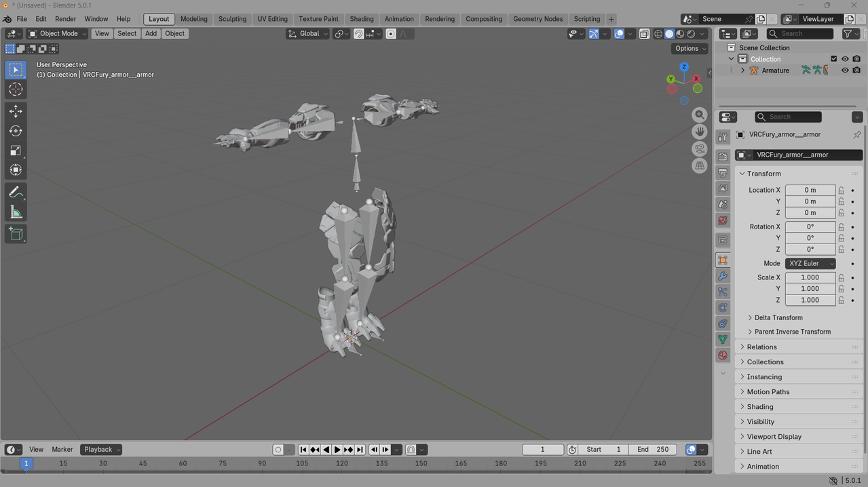Screen dimensions: 868x487
Task: Select the Move tool in toolbar
Action: [16, 111]
